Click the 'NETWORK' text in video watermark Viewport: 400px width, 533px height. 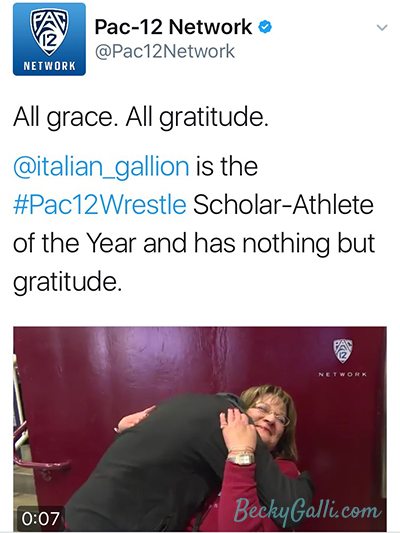coord(343,374)
